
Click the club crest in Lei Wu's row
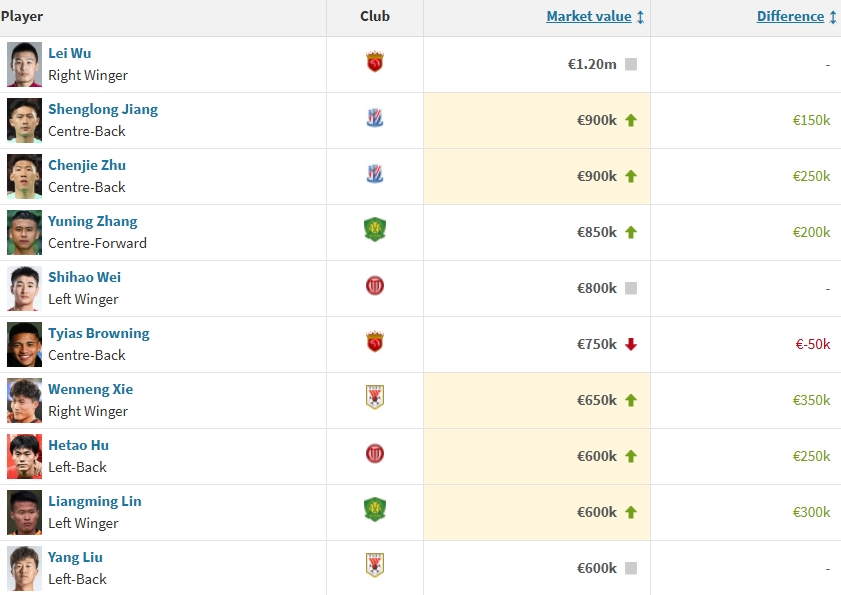pos(375,63)
